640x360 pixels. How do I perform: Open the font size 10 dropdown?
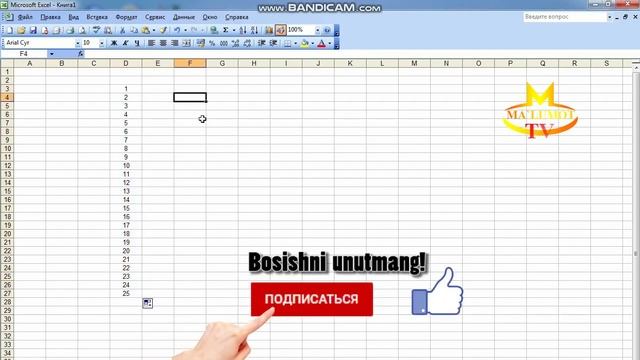tap(102, 43)
